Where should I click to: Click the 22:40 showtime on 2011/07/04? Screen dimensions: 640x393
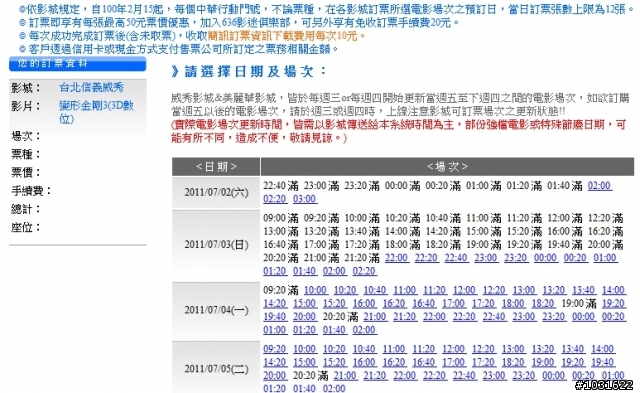pos(494,317)
